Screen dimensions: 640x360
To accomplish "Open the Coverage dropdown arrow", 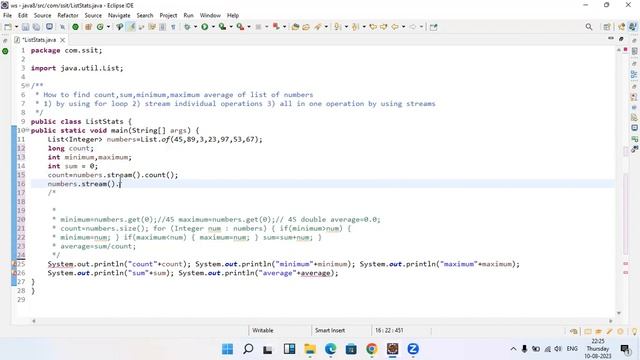I will 231,27.
